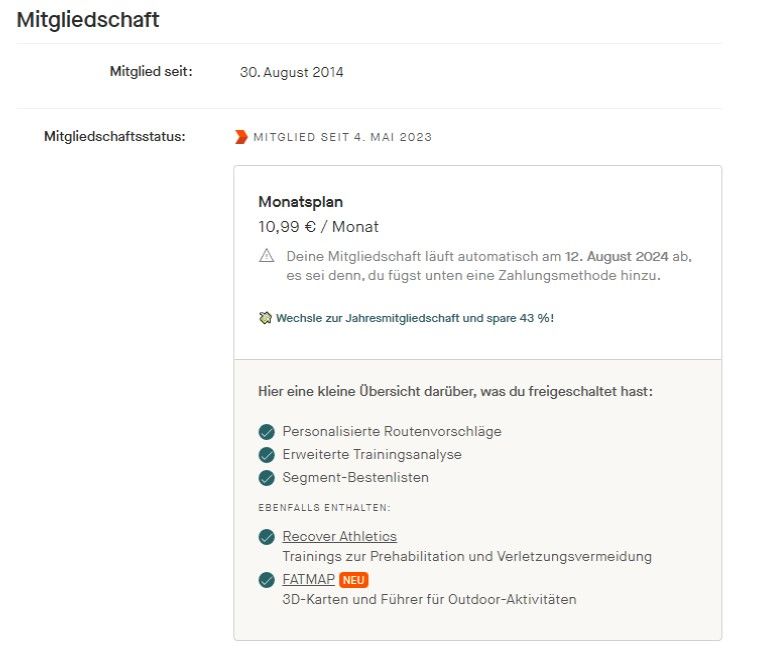This screenshot has width=777, height=660.
Task: Click the orange Strava member chevron badge
Action: point(241,137)
